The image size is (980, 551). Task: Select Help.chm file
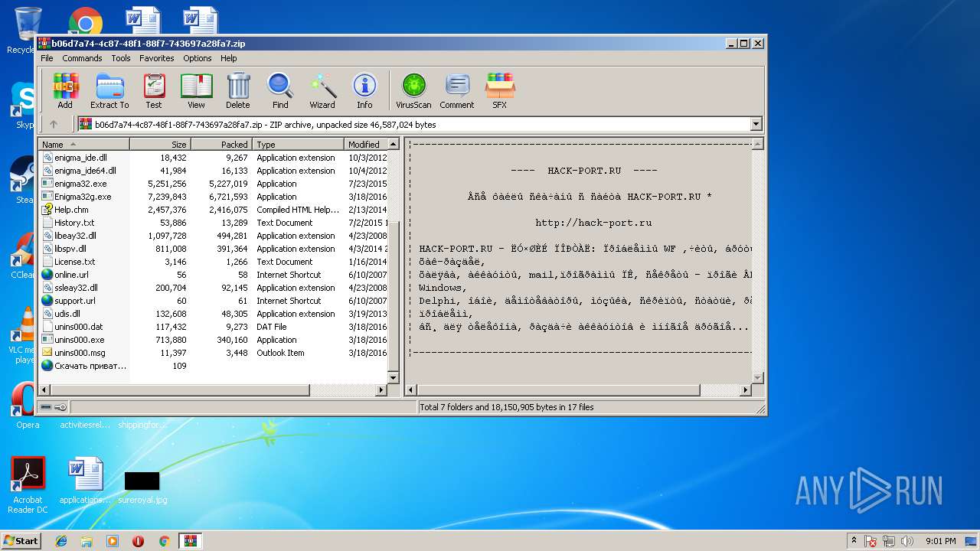click(x=71, y=210)
